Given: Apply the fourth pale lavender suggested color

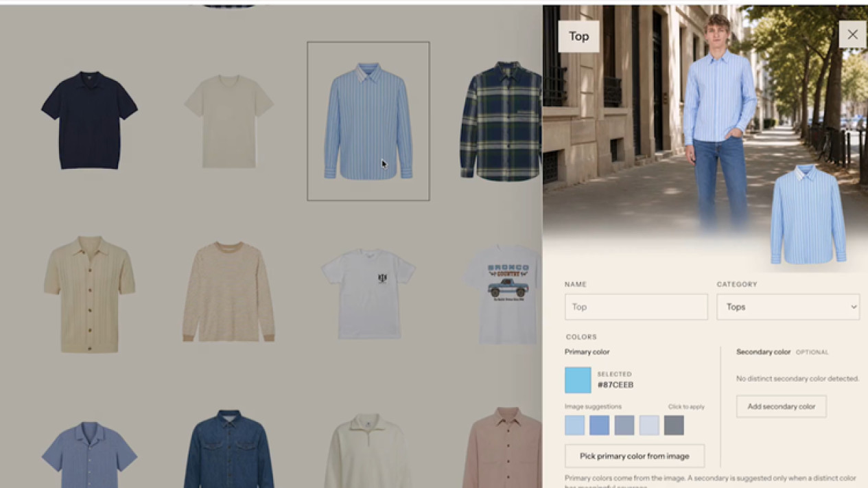Looking at the screenshot, I should [649, 425].
